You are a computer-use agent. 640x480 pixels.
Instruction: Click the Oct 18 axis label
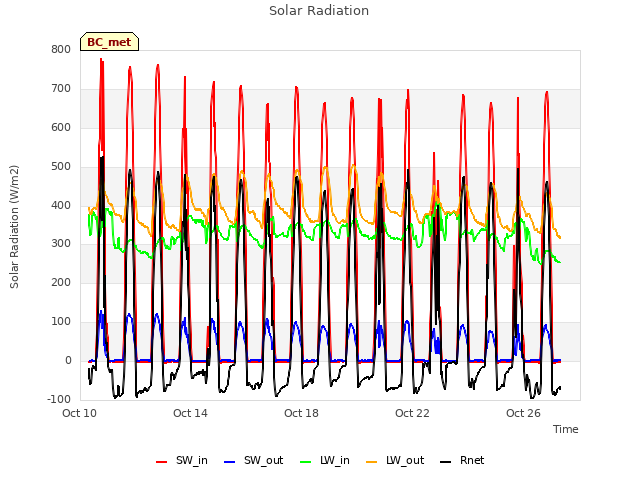coord(301,413)
